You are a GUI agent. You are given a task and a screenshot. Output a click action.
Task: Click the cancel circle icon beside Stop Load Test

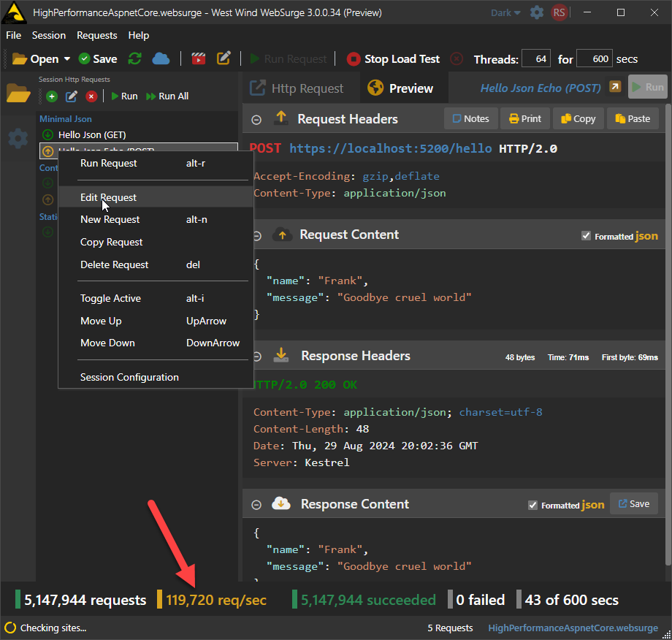click(x=457, y=58)
